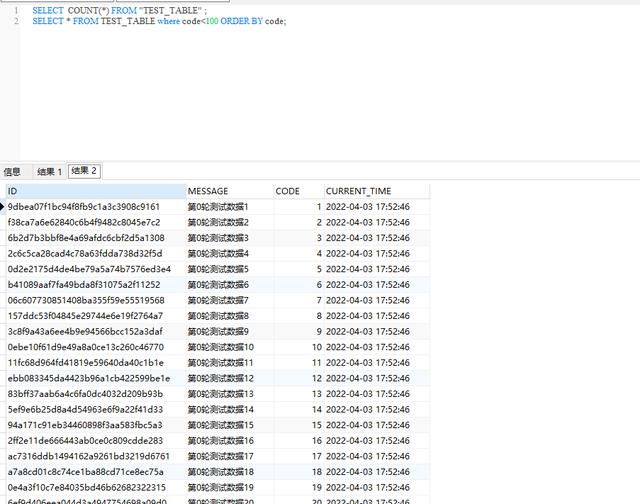
Task: Select ID cell a7a8cd01c8c74ce1ba88cd71ce8ec75a
Action: pos(96,472)
